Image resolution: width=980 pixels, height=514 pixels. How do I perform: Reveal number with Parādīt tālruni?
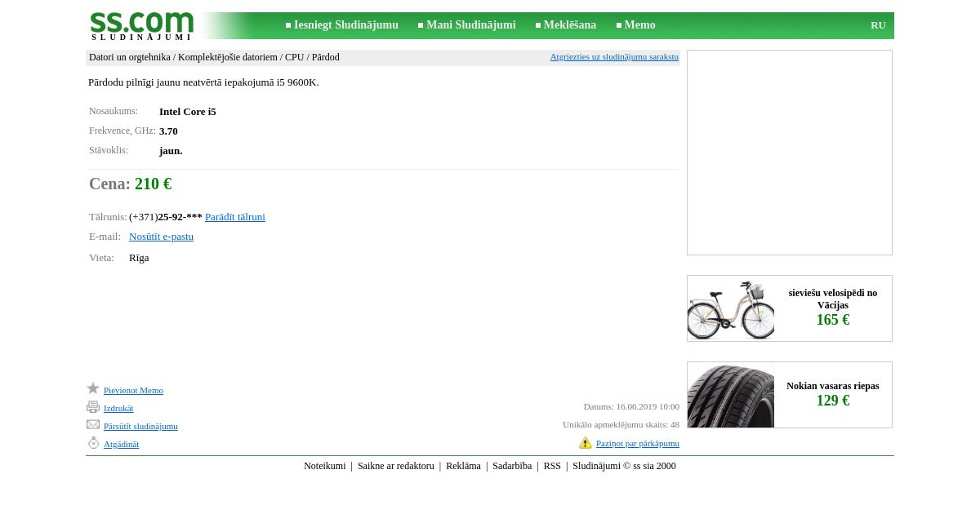pyautogui.click(x=235, y=217)
